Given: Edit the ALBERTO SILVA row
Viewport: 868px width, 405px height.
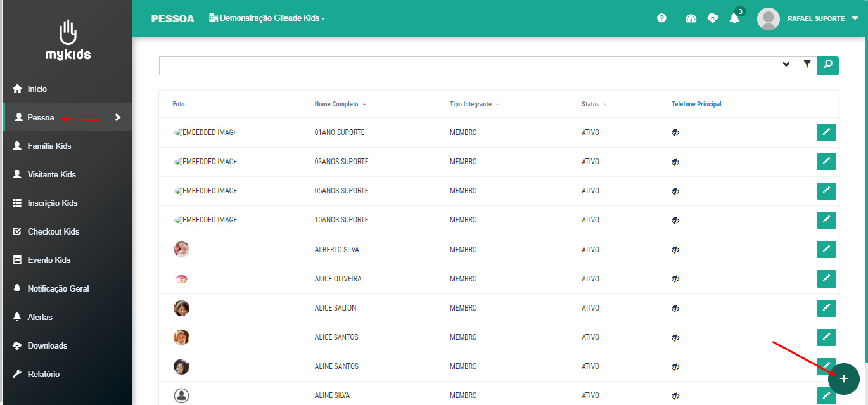Looking at the screenshot, I should click(x=826, y=250).
